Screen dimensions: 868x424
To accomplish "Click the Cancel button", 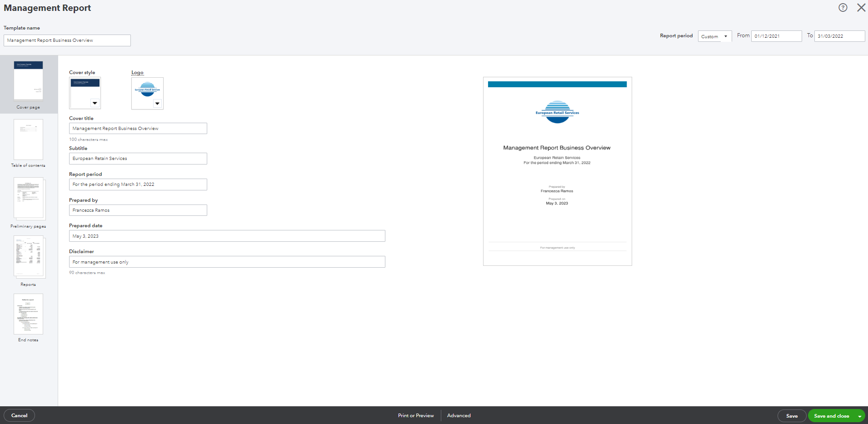I will coord(19,415).
